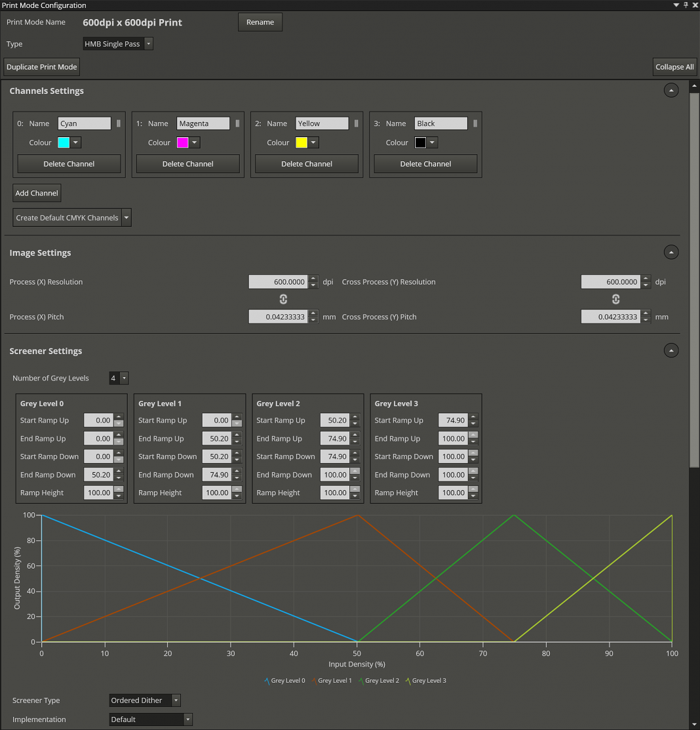Click the drag handle beside the Black channel name

click(475, 123)
